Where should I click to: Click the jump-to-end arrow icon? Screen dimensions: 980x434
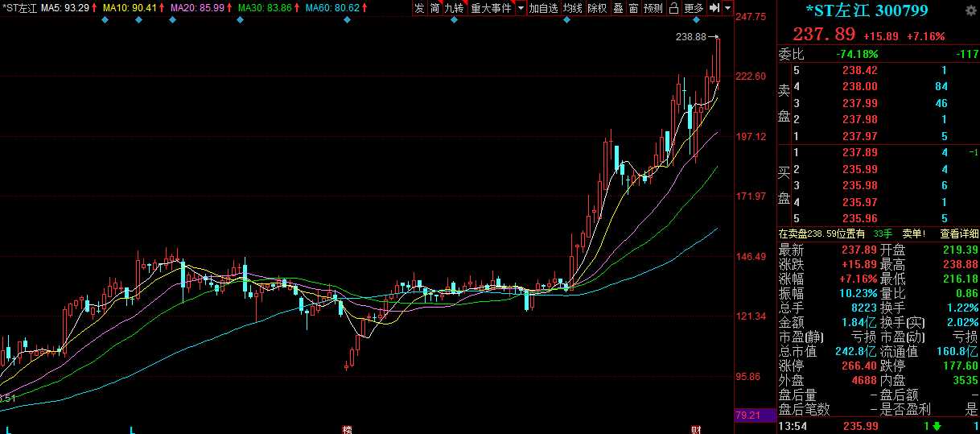(x=714, y=8)
